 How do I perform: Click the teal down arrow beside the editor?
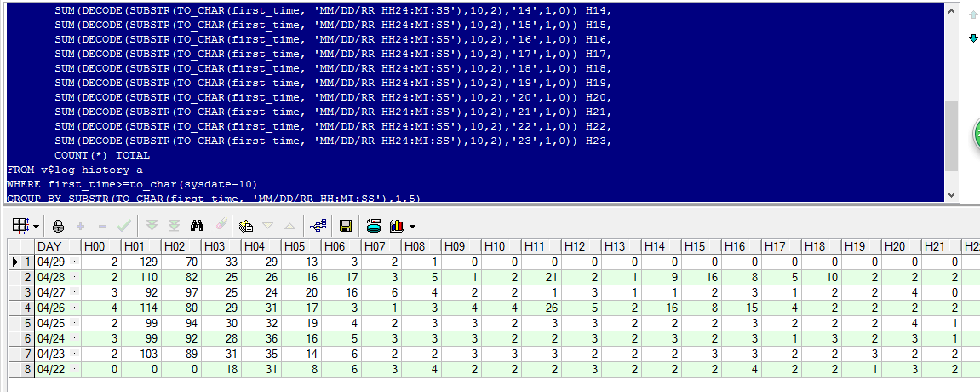pos(973,38)
